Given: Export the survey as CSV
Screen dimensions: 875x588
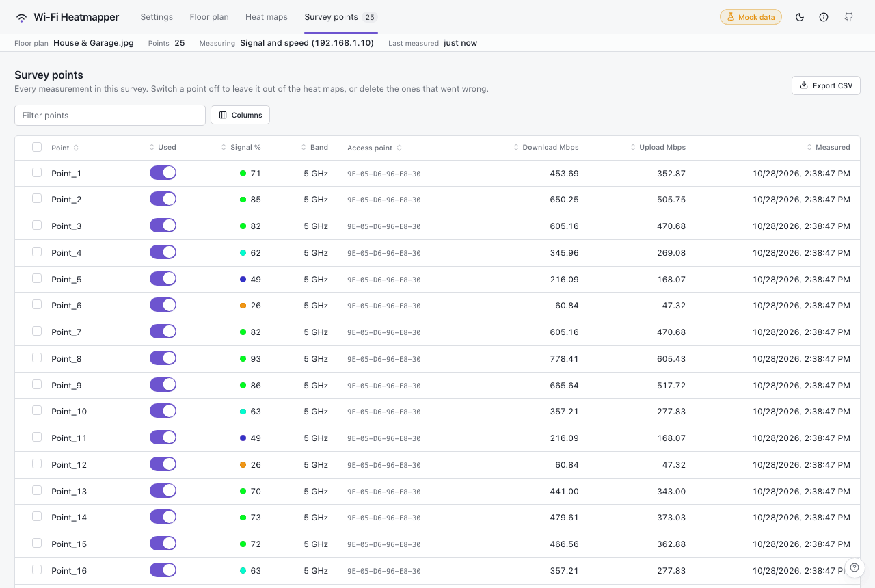Looking at the screenshot, I should click(826, 85).
